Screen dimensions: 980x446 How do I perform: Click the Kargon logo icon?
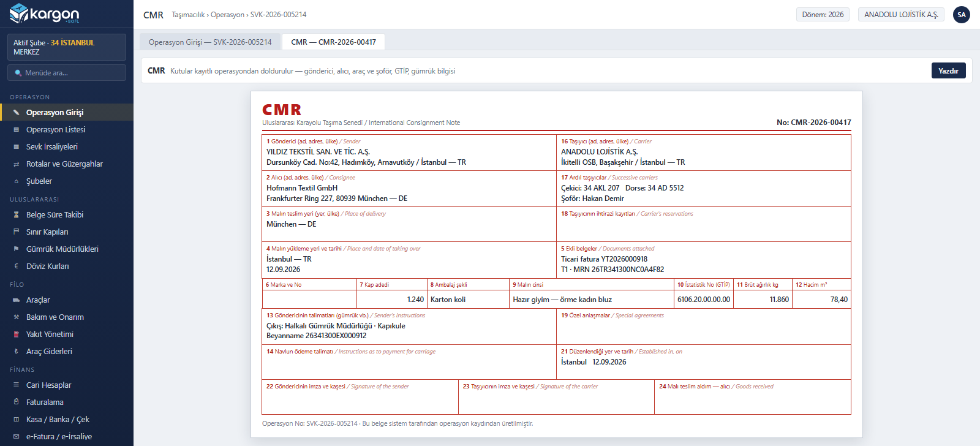[x=19, y=13]
